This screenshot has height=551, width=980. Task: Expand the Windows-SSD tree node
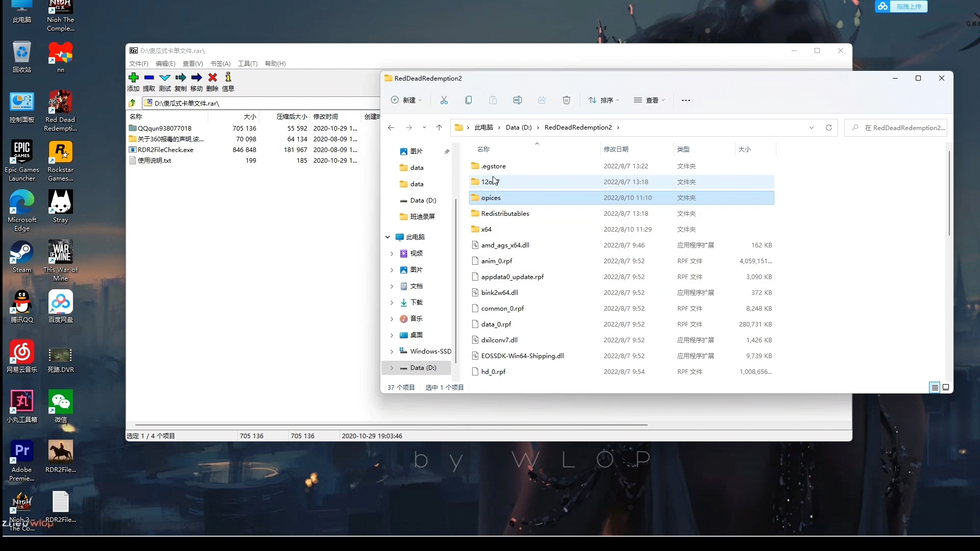[392, 352]
